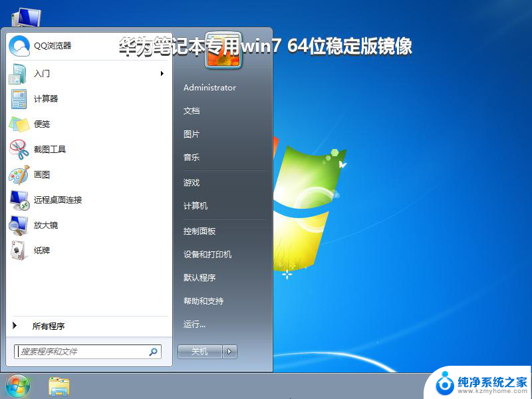Open the 画图 paint palette icon

click(x=19, y=175)
